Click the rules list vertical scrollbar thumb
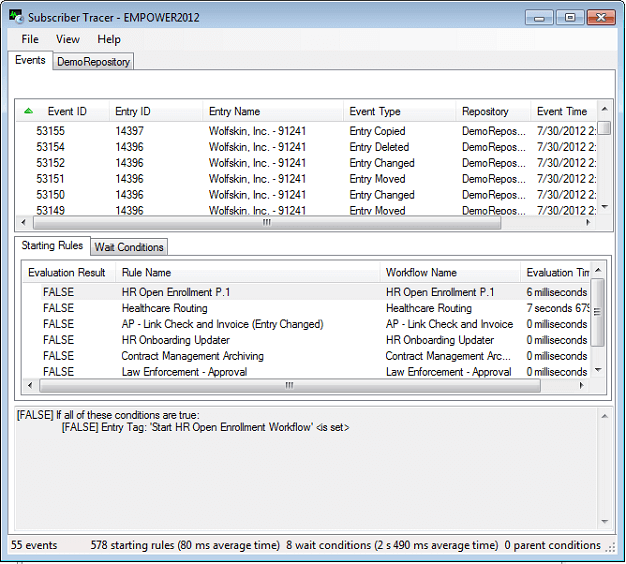Screen dimensions: 626x564 click(598, 313)
